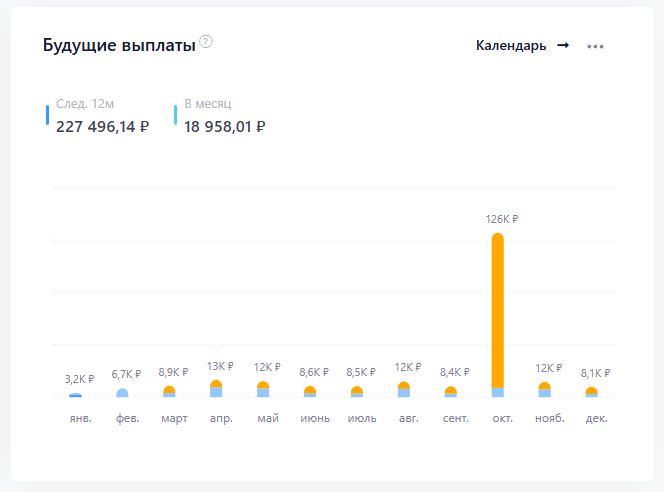Click the February payout bar
664x492 pixels.
pos(122,393)
